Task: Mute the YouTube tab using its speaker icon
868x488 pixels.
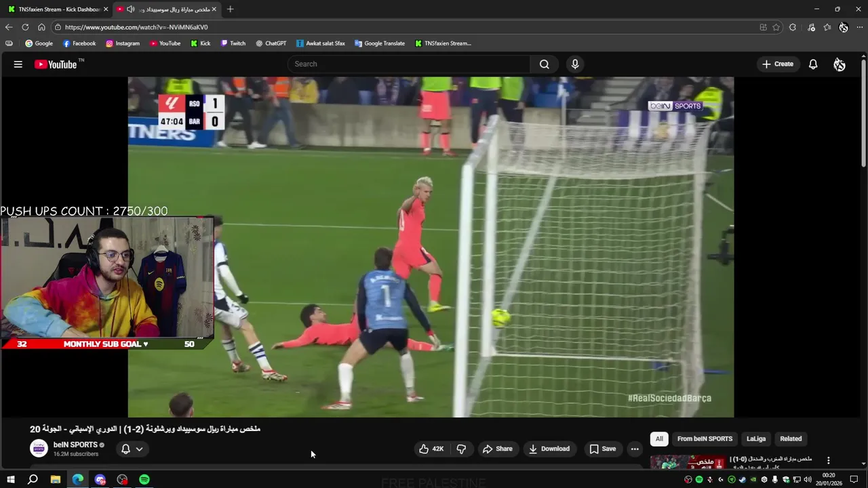Action: point(130,9)
